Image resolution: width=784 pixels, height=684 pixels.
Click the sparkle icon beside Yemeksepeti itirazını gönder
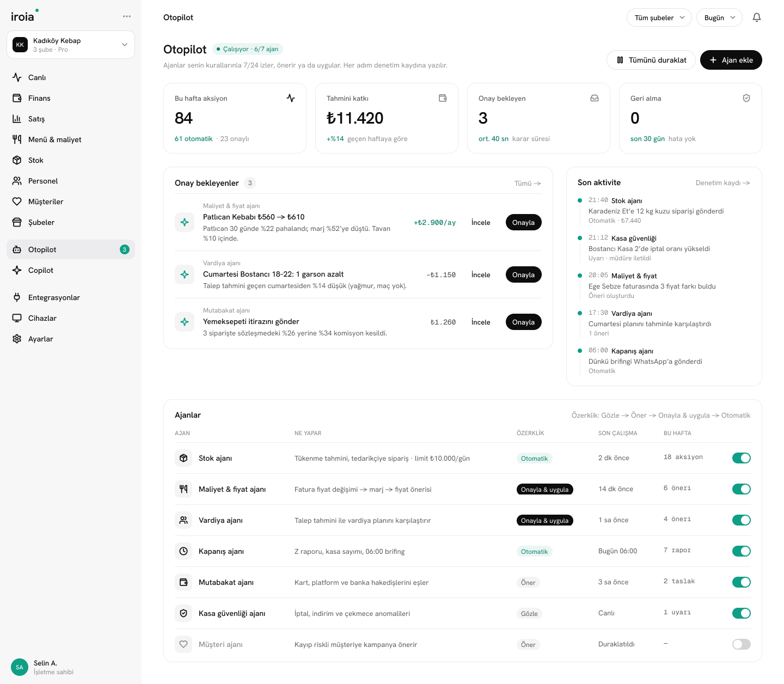tap(185, 322)
